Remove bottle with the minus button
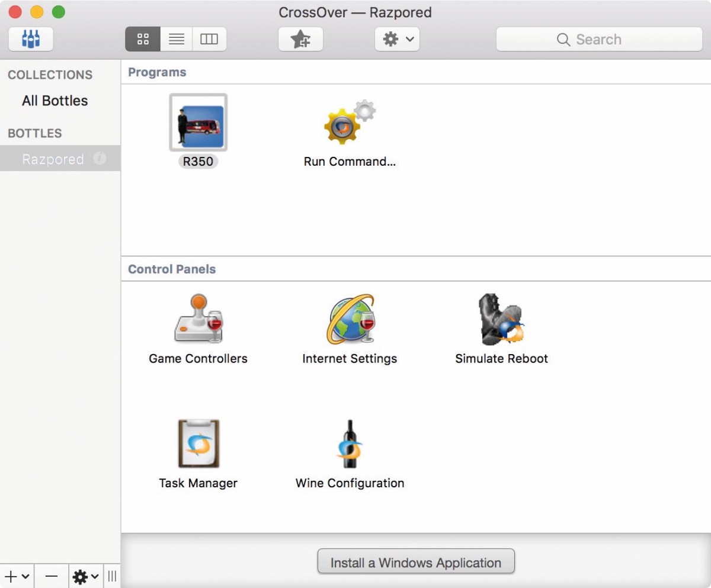 [x=52, y=576]
